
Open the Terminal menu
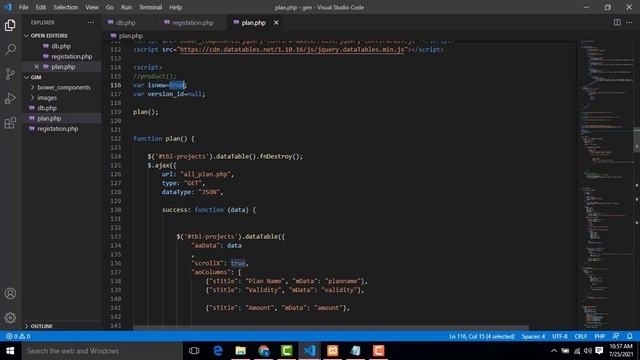click(150, 7)
